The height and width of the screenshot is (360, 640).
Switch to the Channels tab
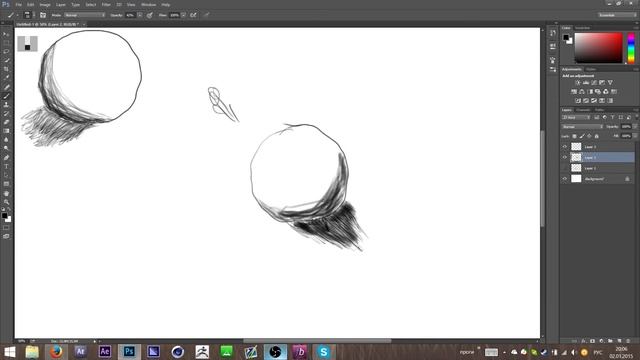(x=583, y=110)
